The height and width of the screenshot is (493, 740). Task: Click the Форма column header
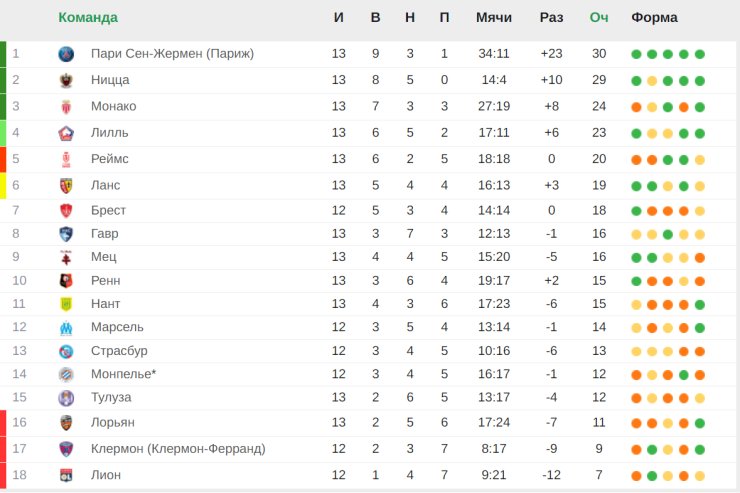pos(654,17)
